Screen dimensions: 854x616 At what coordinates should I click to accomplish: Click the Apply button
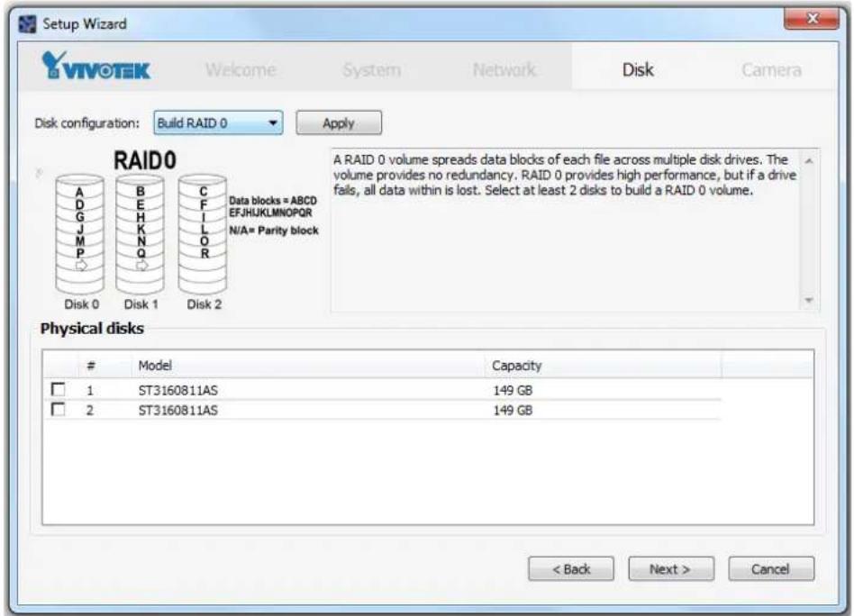[x=339, y=123]
